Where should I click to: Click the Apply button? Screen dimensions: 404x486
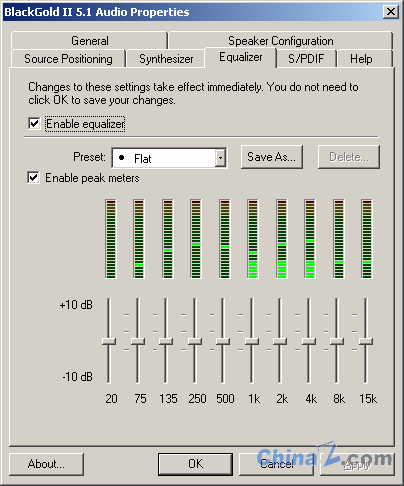click(x=357, y=464)
